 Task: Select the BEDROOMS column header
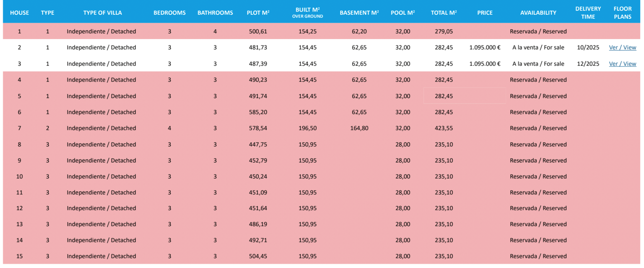coord(169,13)
